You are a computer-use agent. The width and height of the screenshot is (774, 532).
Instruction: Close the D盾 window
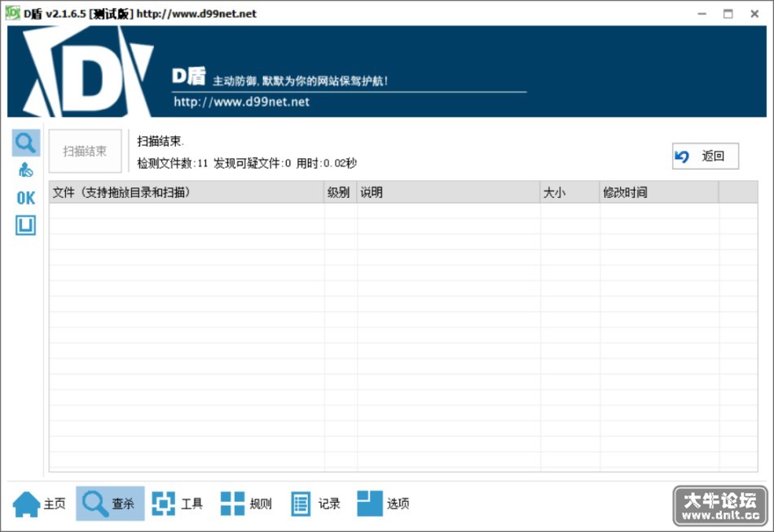(754, 14)
